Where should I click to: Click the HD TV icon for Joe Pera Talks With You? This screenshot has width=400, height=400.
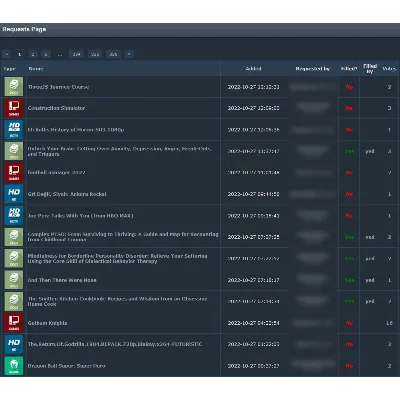14,215
